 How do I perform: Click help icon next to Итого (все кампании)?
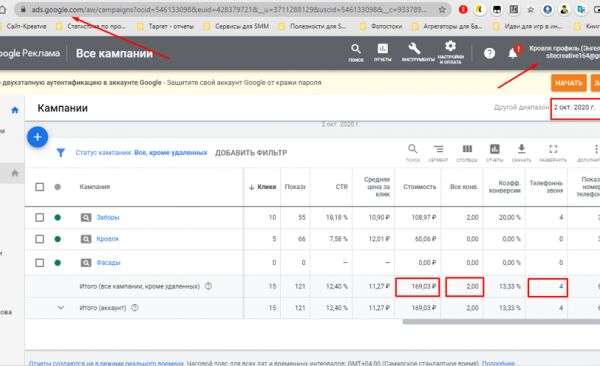click(208, 286)
